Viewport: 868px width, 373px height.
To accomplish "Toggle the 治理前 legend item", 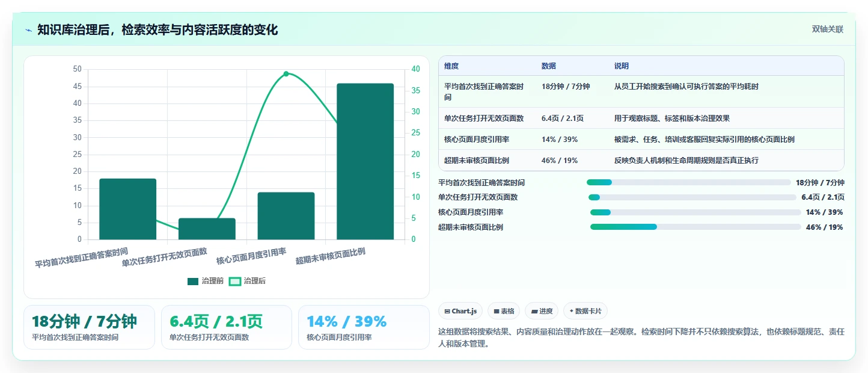I will [x=206, y=281].
